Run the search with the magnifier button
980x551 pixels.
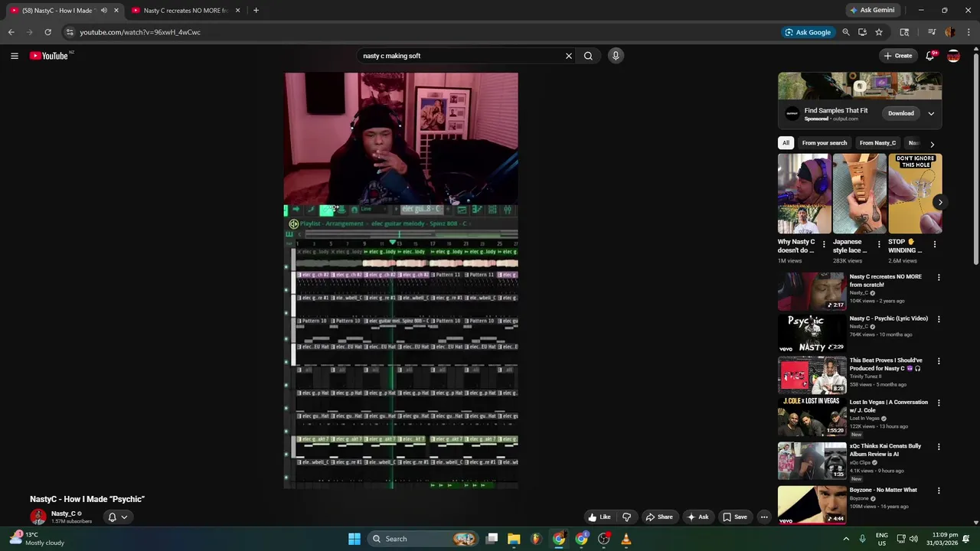588,56
